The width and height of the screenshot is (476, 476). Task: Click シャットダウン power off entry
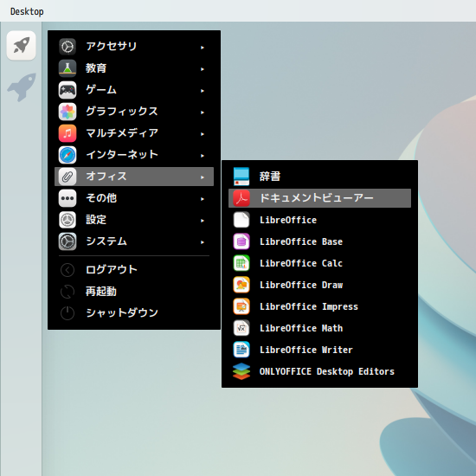134,312
